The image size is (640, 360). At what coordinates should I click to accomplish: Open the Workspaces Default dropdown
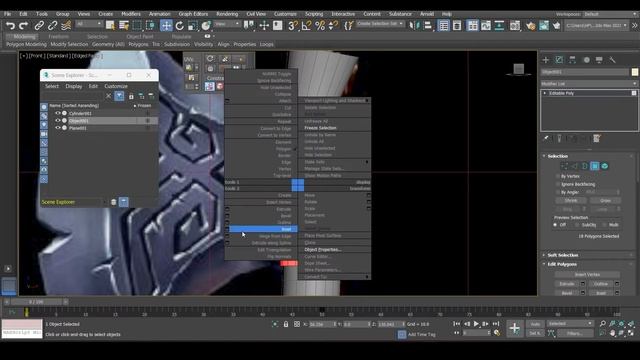pos(610,14)
